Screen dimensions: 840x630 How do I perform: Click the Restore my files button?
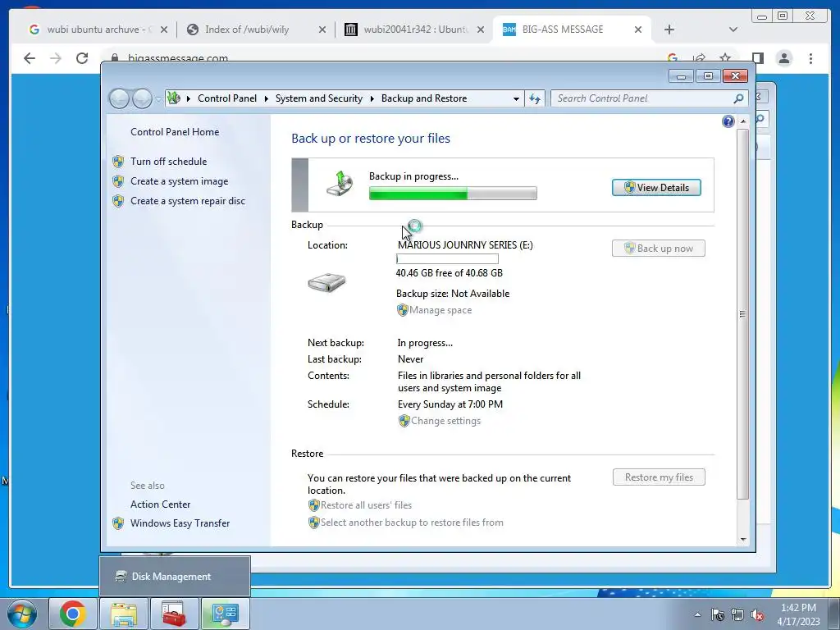[x=659, y=477]
